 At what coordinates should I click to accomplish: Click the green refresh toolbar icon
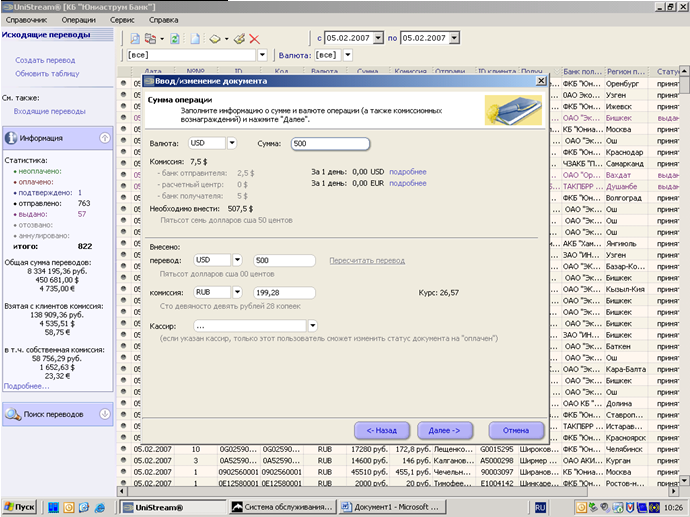pyautogui.click(x=175, y=39)
